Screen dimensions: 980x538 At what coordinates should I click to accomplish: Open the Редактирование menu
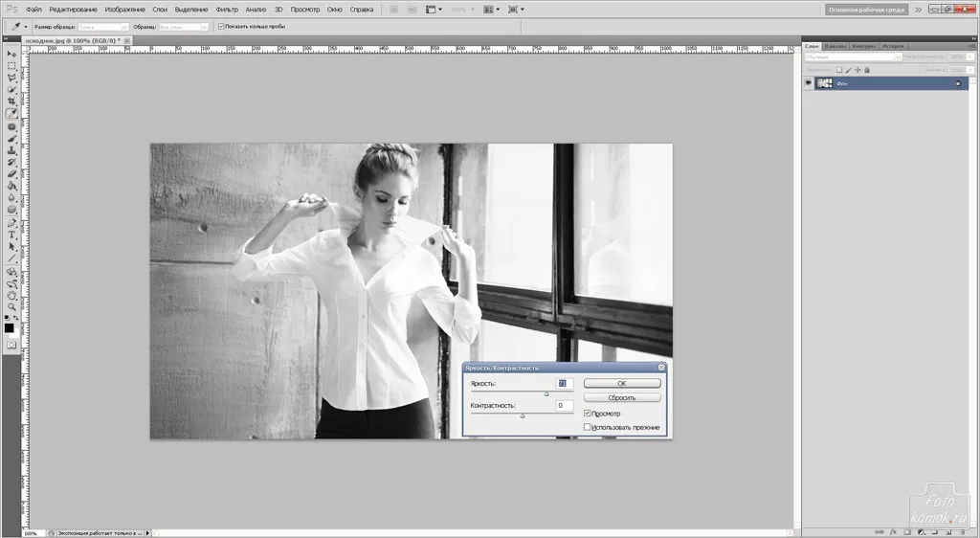tap(73, 10)
